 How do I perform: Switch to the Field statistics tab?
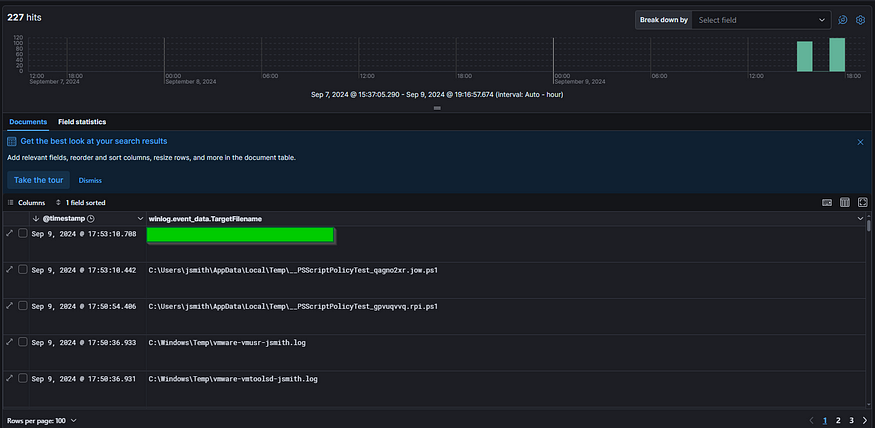[82, 122]
